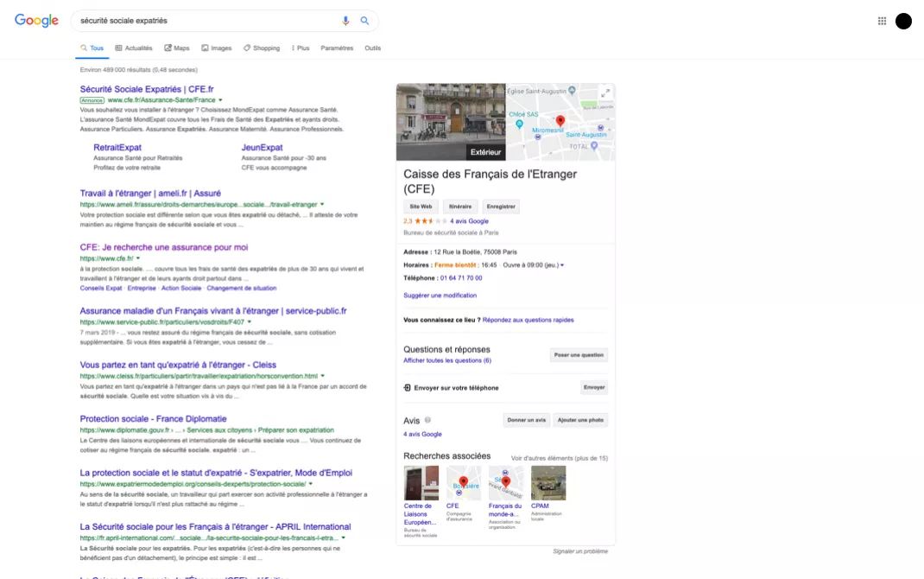The height and width of the screenshot is (579, 924).
Task: Expand the ameli.fr result URL dropdown arrow
Action: [x=322, y=205]
